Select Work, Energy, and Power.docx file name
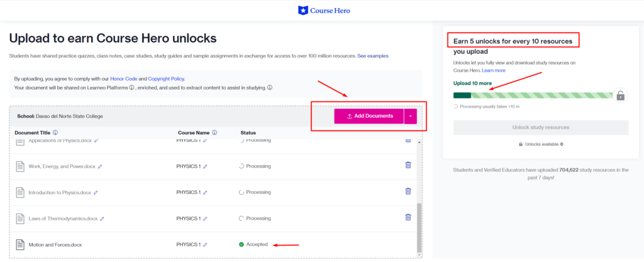Image resolution: width=644 pixels, height=262 pixels. click(x=62, y=166)
